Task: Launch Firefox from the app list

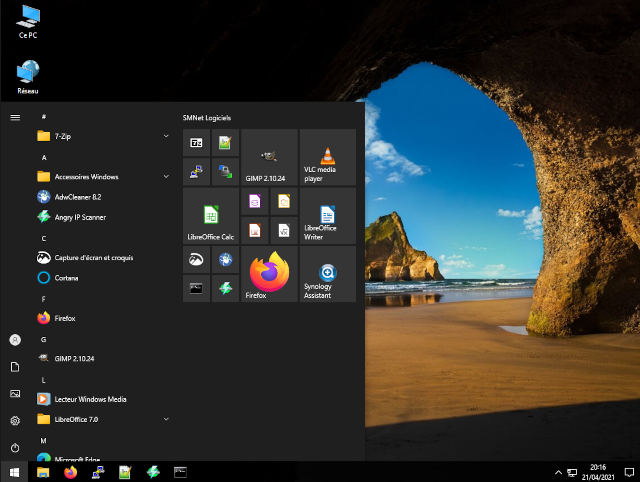Action: coord(102,318)
